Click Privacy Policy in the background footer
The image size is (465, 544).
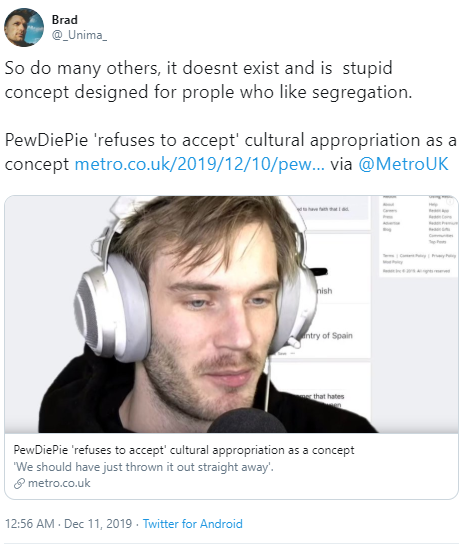(444, 256)
